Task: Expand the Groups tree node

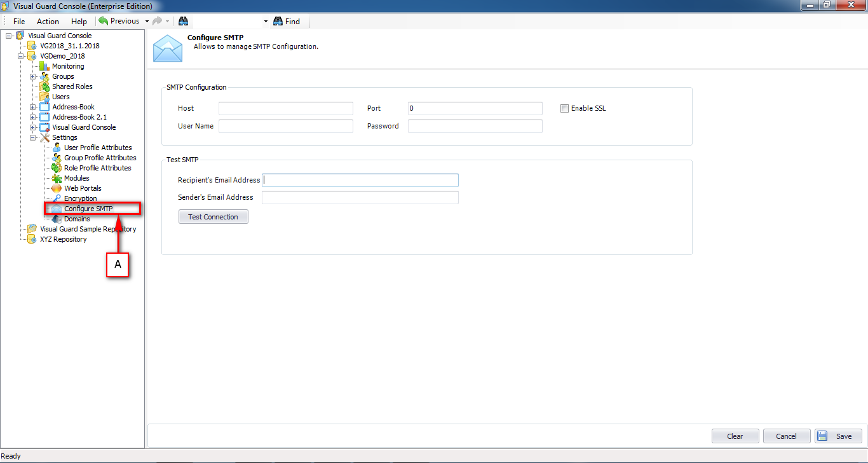Action: pos(32,76)
